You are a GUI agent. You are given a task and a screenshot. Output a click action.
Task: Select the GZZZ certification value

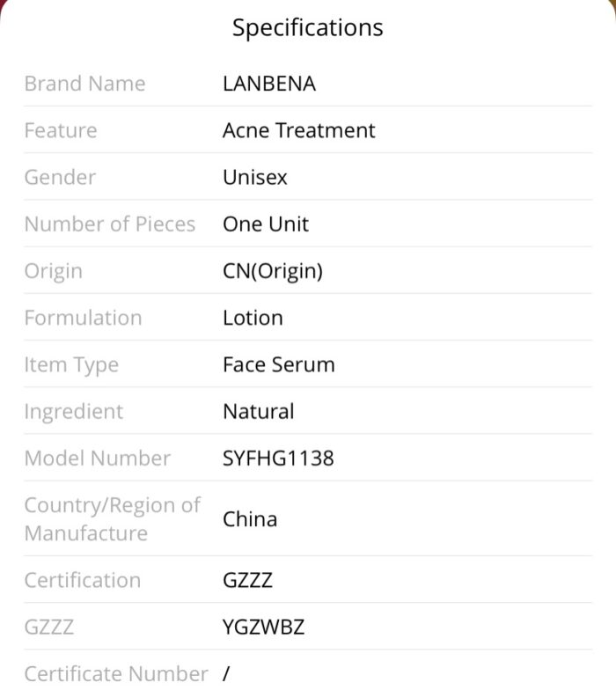tap(248, 581)
